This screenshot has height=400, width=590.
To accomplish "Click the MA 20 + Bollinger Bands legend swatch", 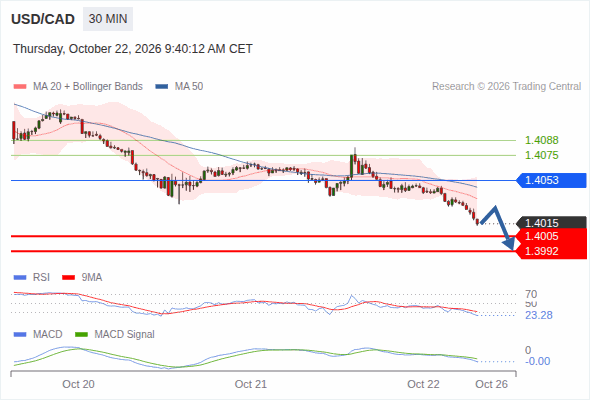I will (x=20, y=87).
